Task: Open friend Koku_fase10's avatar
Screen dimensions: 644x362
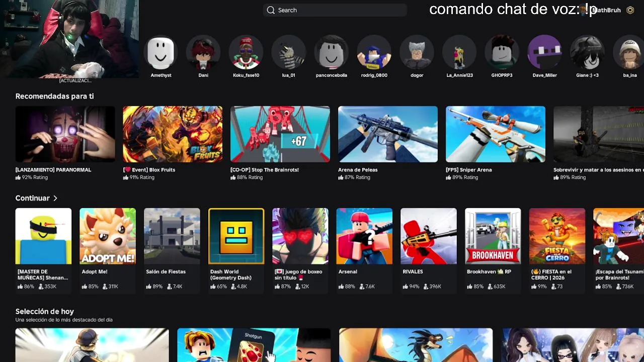Action: 246,52
